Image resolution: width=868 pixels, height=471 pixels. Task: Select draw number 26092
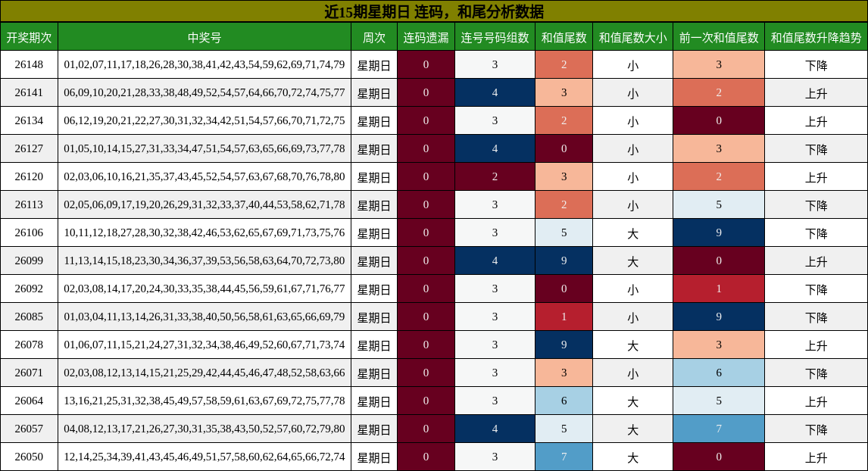[29, 289]
